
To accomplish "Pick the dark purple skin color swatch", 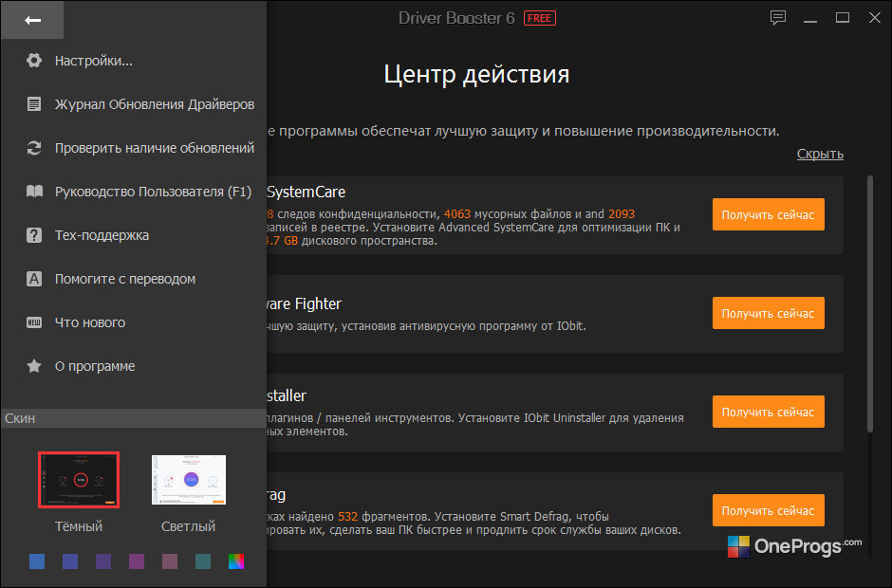I will click(103, 561).
